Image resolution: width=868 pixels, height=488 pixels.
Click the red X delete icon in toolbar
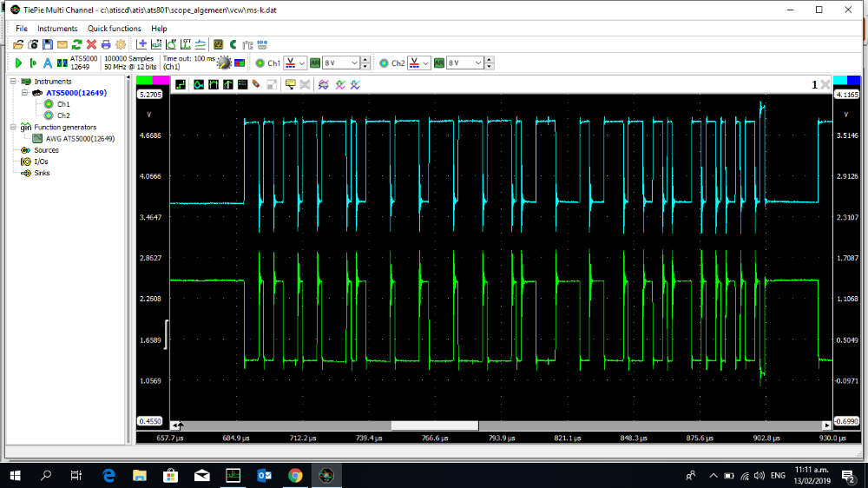91,44
